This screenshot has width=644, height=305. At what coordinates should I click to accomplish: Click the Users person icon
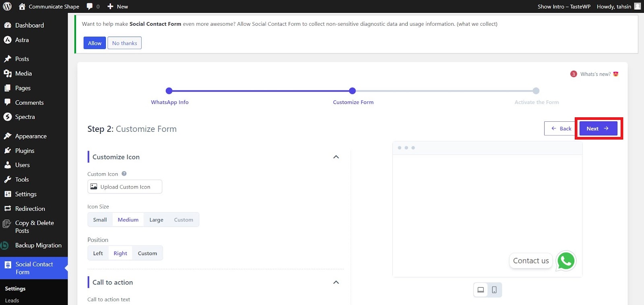[x=8, y=165]
